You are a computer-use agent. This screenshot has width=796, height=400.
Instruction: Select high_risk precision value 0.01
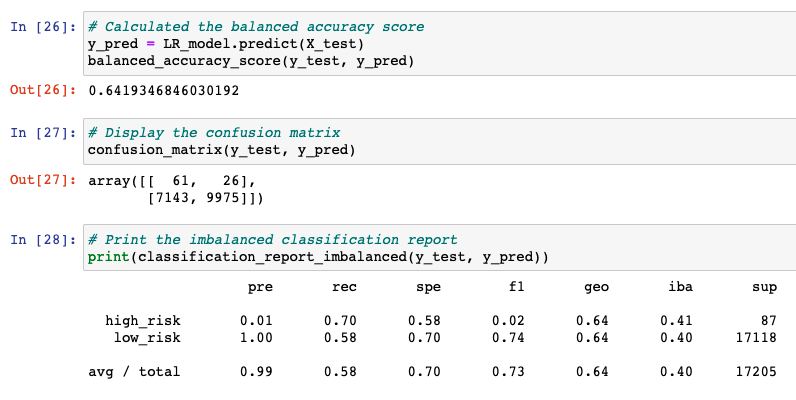(x=256, y=321)
